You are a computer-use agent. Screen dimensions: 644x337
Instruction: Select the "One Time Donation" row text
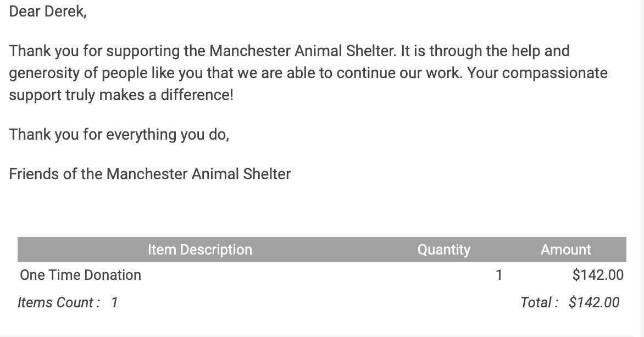(x=80, y=275)
